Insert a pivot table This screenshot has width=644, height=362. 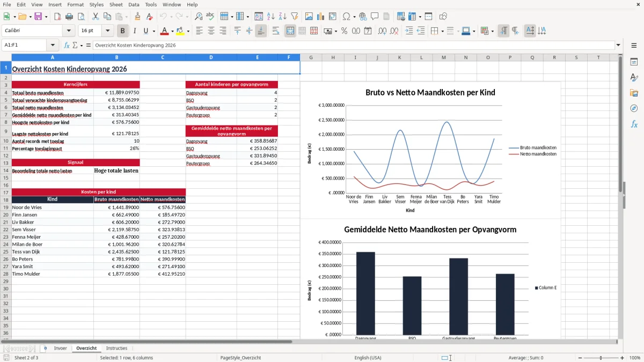333,17
